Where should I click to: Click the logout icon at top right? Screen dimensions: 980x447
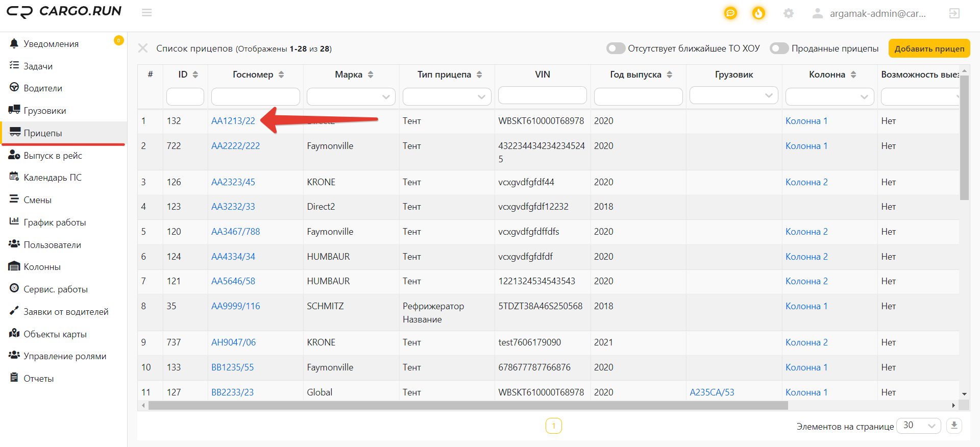pos(954,13)
